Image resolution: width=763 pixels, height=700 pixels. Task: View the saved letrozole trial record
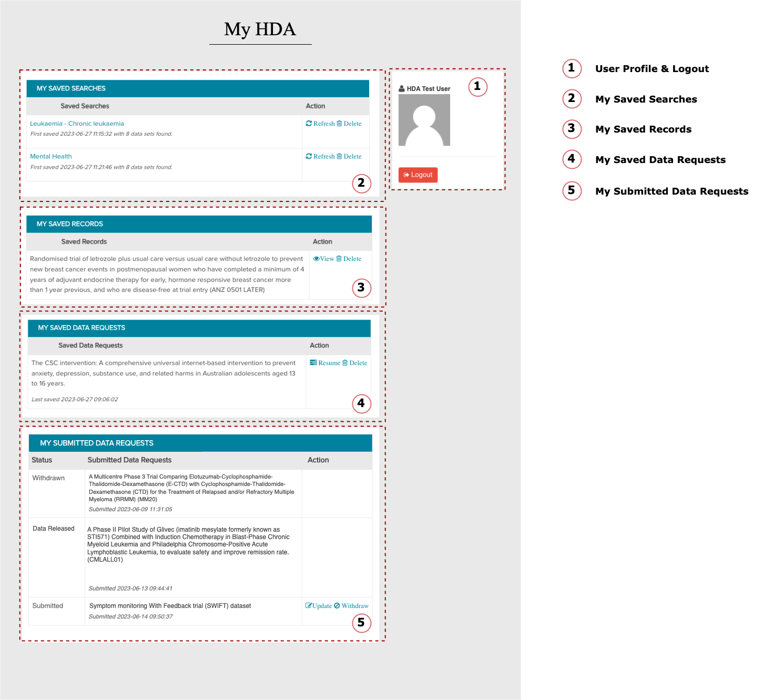323,259
